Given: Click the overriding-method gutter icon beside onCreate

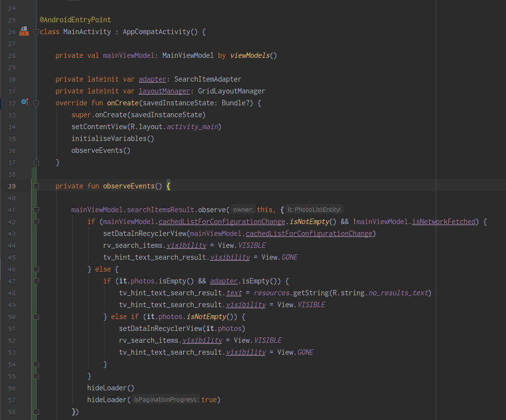Looking at the screenshot, I should pyautogui.click(x=24, y=102).
